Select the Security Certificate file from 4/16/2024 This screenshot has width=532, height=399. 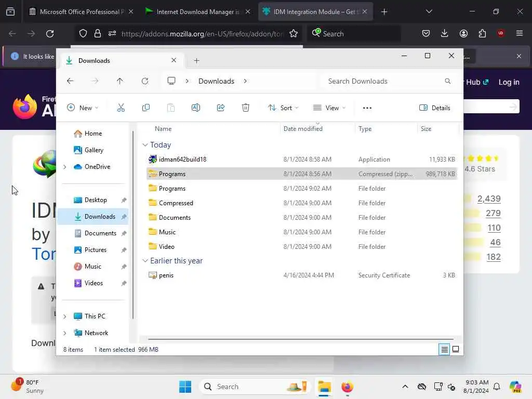click(301, 275)
